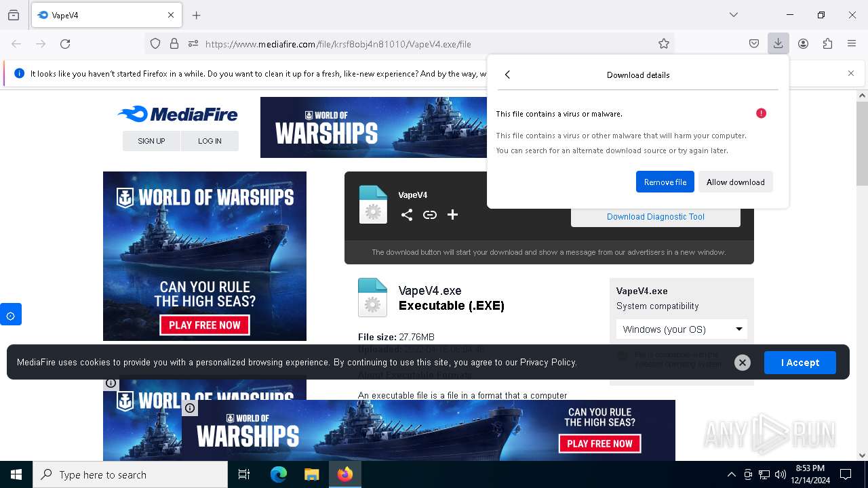Open Firefox recent browsing view icon

[x=14, y=15]
